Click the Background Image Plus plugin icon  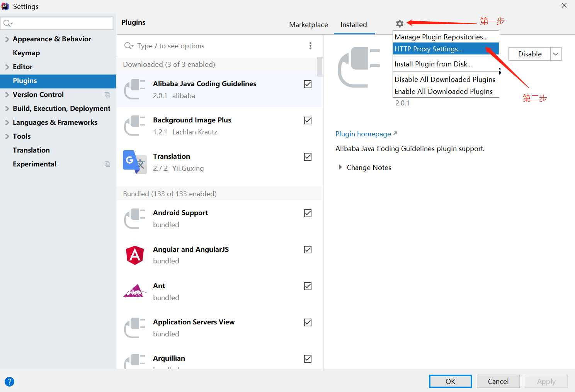coord(134,126)
